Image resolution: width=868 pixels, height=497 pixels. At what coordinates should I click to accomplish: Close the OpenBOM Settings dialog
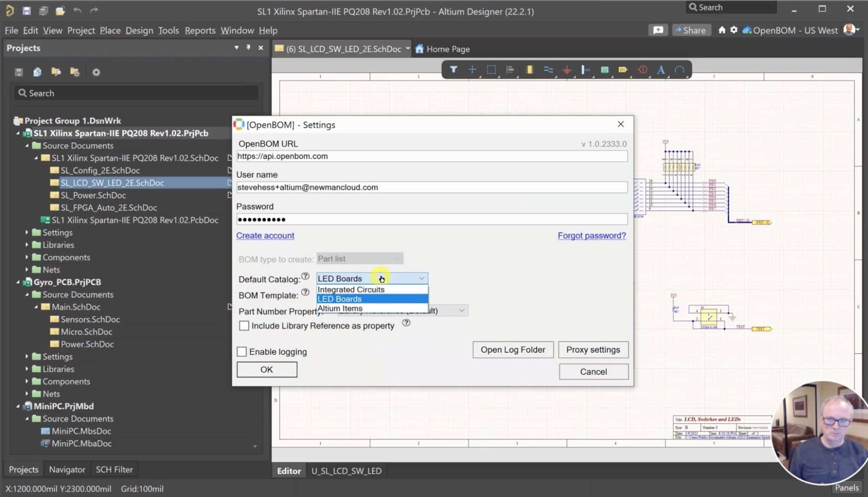[620, 125]
